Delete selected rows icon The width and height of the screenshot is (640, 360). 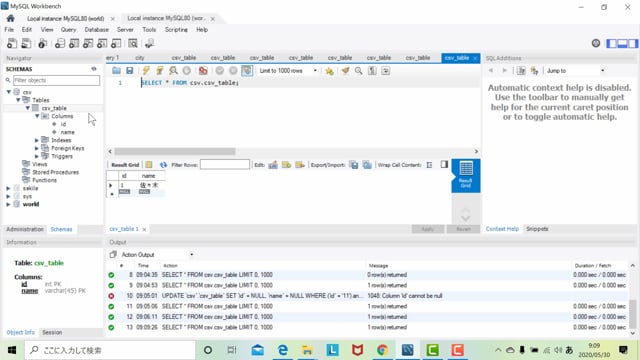tap(300, 165)
